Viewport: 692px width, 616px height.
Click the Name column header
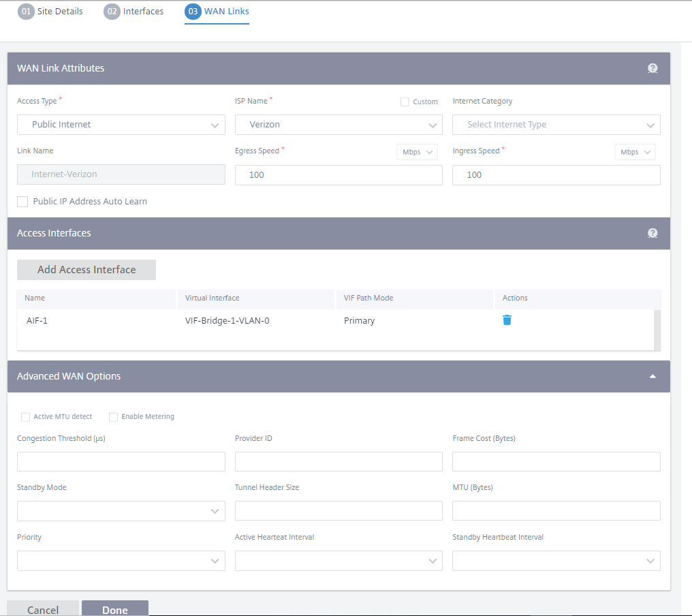[96, 298]
